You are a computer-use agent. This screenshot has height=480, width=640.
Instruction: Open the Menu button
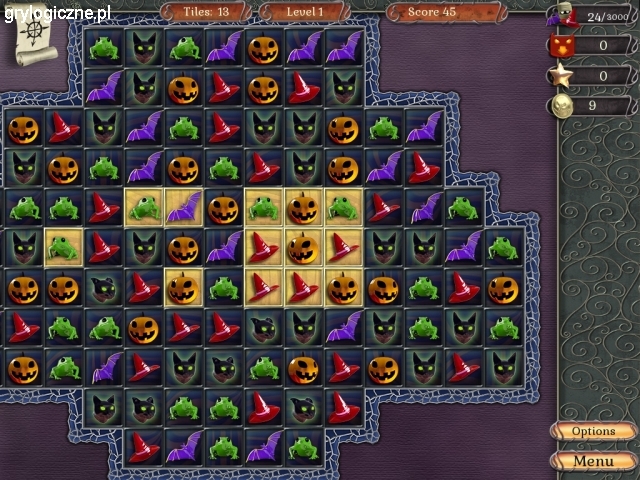[593, 461]
